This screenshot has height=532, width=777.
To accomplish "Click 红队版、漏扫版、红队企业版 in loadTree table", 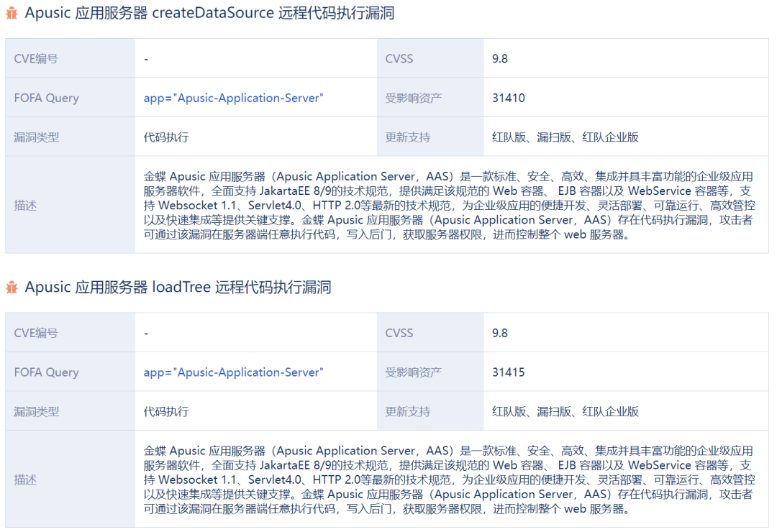I will (565, 412).
